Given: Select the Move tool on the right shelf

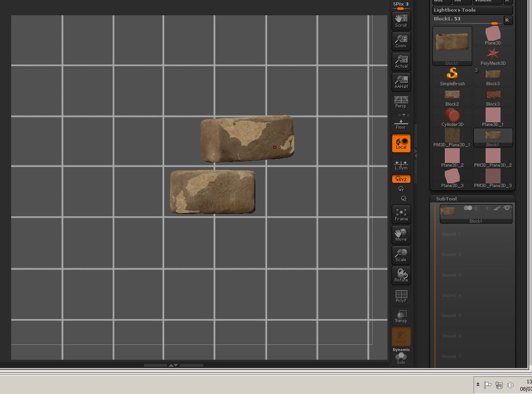Looking at the screenshot, I should tap(401, 235).
